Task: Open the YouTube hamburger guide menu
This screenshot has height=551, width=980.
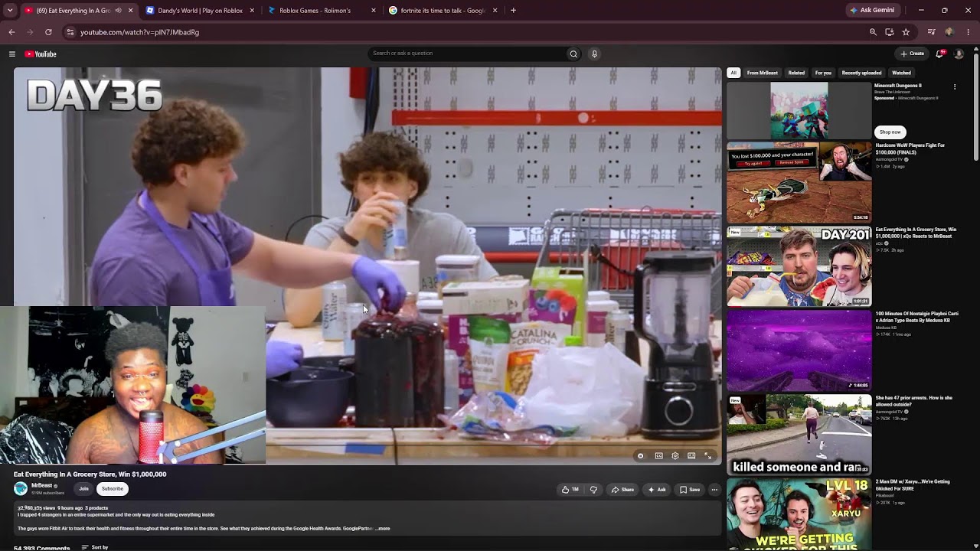Action: 12,54
